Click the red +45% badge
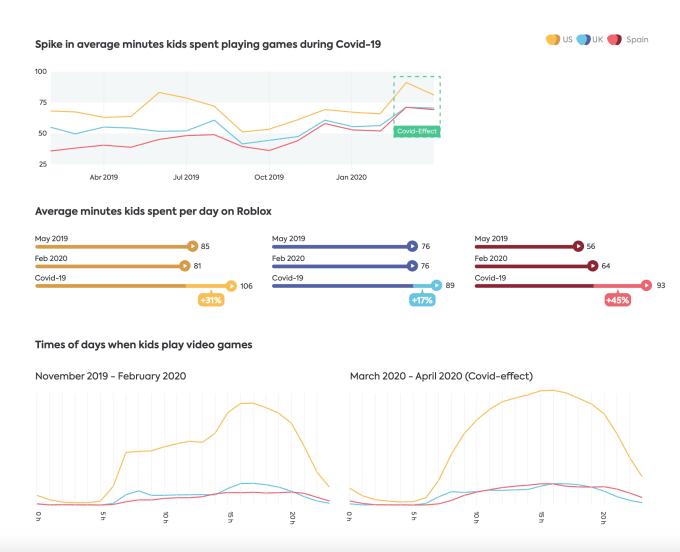The image size is (680, 552). point(617,300)
